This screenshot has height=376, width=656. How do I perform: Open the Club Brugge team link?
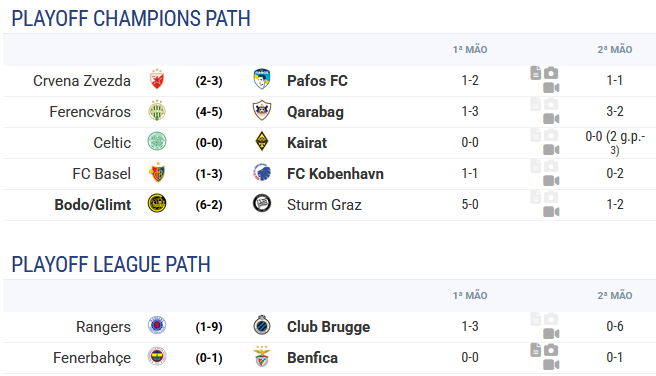[328, 327]
